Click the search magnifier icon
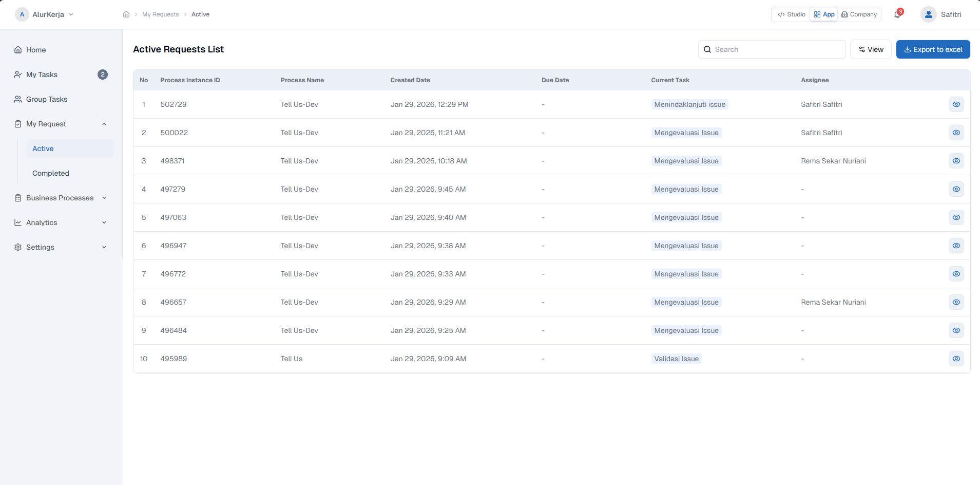Image resolution: width=980 pixels, height=485 pixels. pos(708,49)
